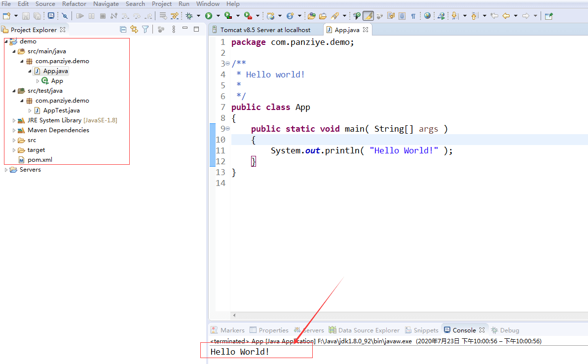
Task: Open the Back history dropdown arrow
Action: pos(515,16)
